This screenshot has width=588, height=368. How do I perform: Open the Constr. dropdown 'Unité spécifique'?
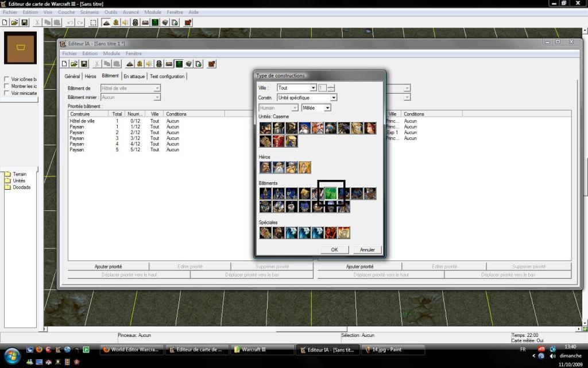pyautogui.click(x=307, y=98)
